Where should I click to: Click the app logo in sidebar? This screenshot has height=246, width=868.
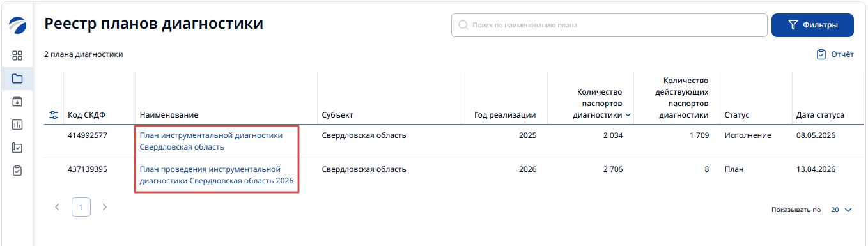coord(17,26)
